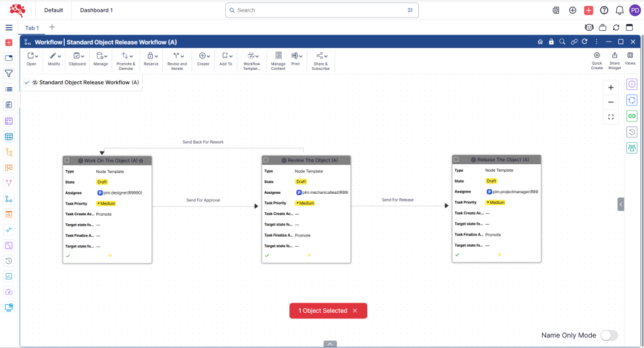Click the Manage Content toolbar icon
The width and height of the screenshot is (644, 348).
point(278,56)
